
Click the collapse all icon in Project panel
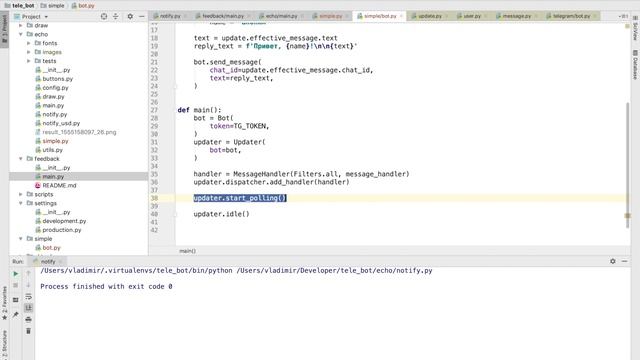116,16
